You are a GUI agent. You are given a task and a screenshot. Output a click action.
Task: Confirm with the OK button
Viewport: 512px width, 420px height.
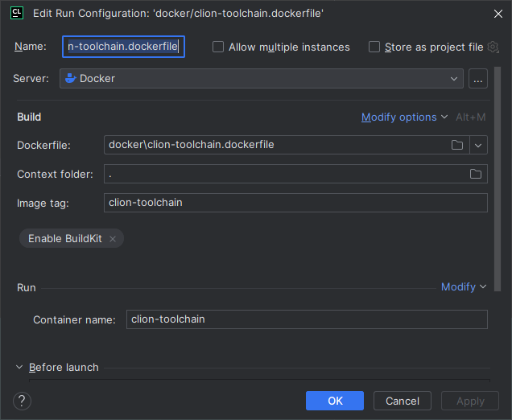coord(335,401)
